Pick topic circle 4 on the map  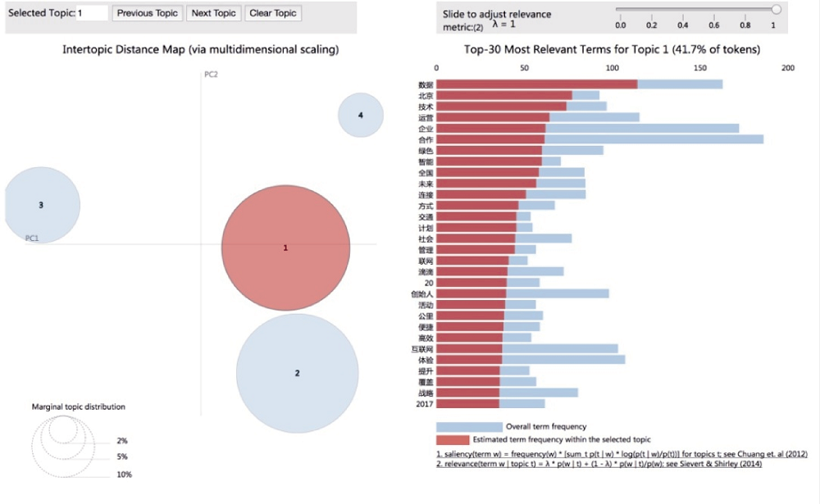point(361,116)
